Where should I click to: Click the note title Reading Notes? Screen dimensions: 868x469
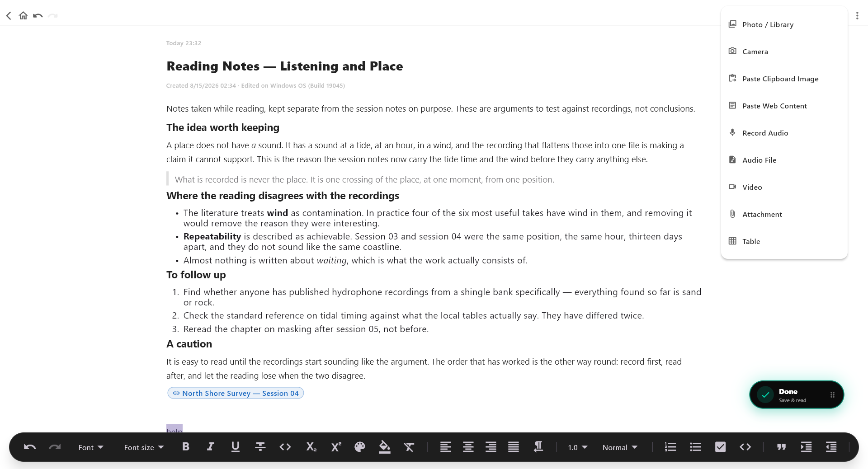pyautogui.click(x=284, y=66)
